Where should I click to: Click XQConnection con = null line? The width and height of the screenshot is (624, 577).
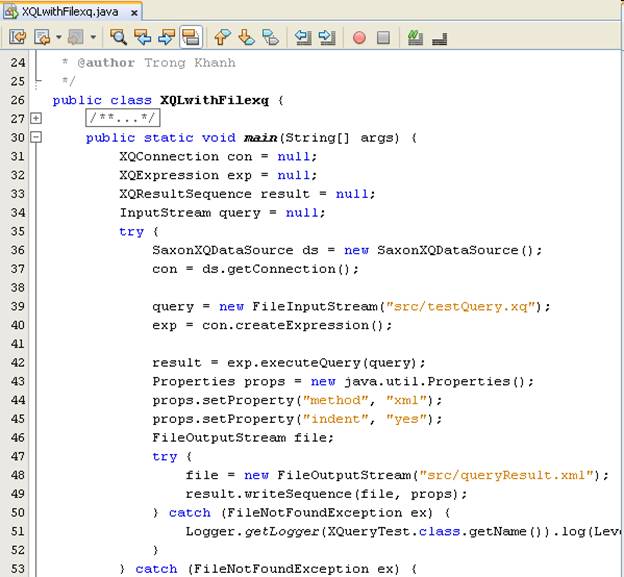(x=218, y=156)
